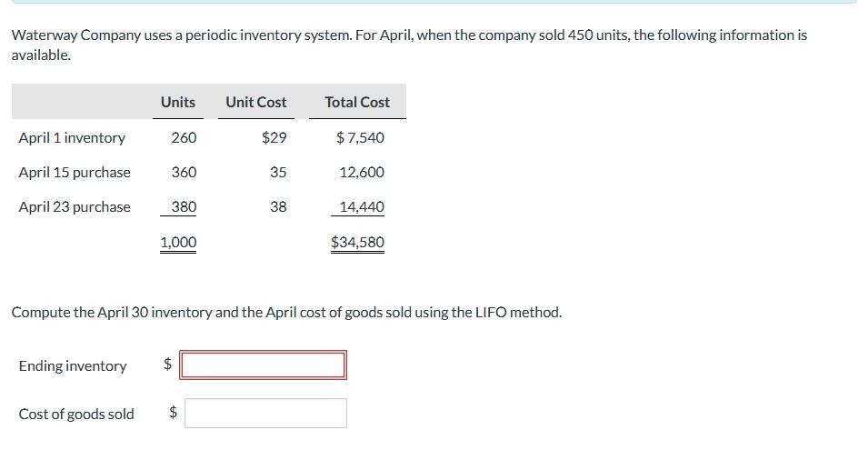Select the Unit Cost column header
This screenshot has width=868, height=460.
pos(255,102)
